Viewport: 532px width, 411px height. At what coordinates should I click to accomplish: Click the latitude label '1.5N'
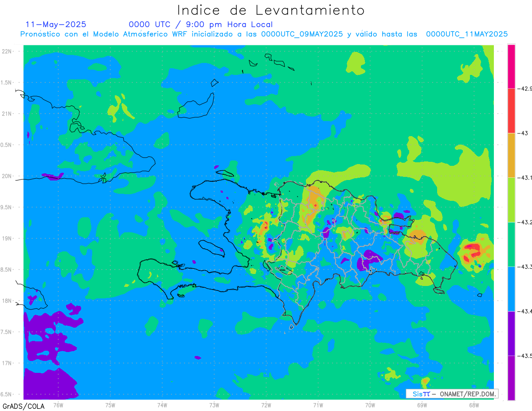(7, 82)
